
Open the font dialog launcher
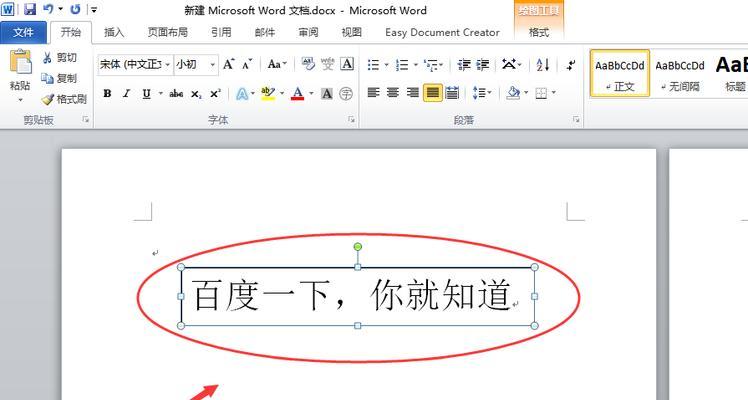352,120
